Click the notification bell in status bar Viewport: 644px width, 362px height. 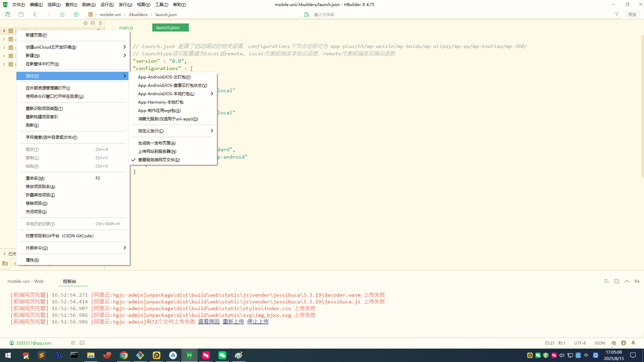pos(633,343)
